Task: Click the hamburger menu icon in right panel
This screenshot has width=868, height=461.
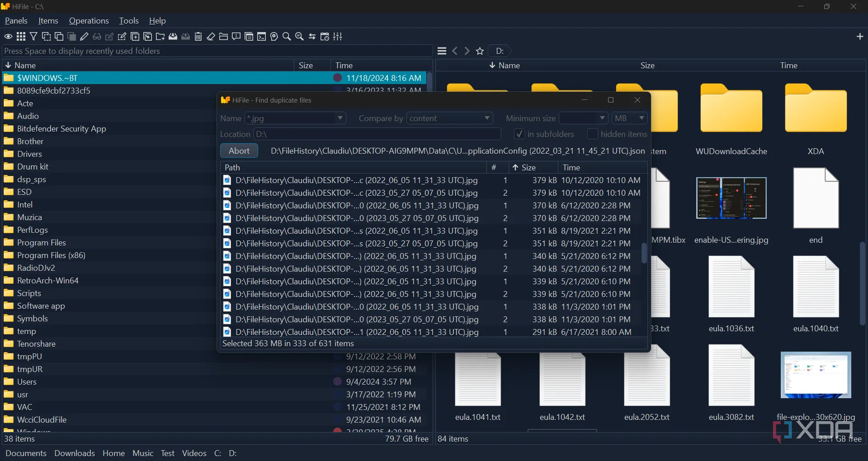Action: (442, 51)
